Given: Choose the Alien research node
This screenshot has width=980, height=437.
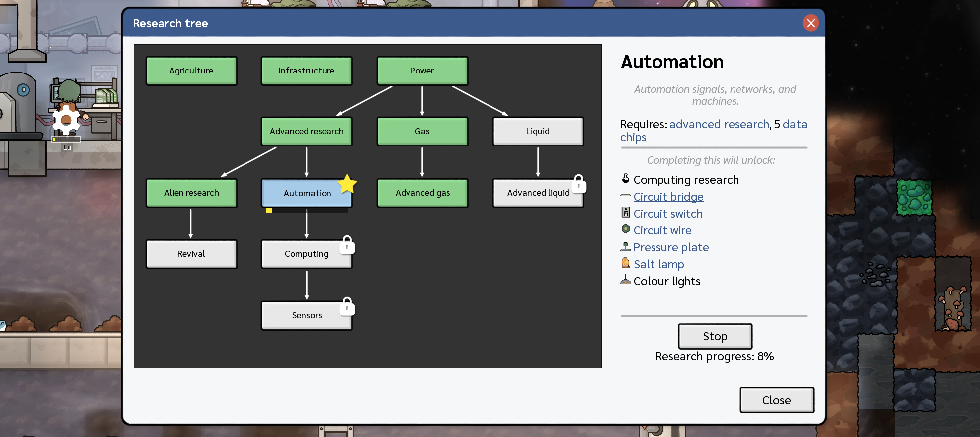Looking at the screenshot, I should [191, 193].
